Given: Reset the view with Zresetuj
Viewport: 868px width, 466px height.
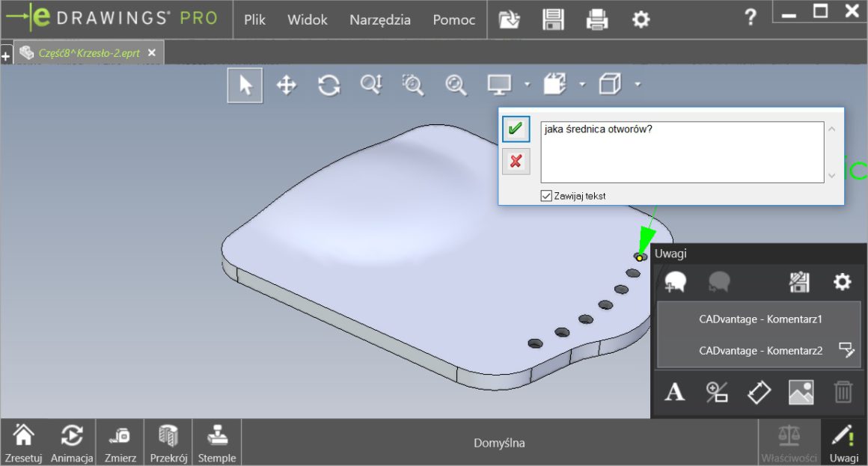Looking at the screenshot, I should pos(24,440).
